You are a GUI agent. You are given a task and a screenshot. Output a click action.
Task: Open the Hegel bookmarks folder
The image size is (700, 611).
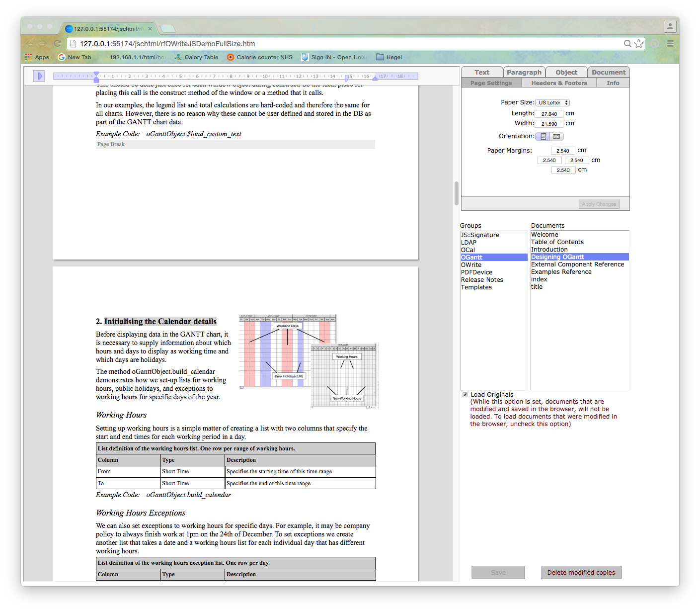click(x=389, y=57)
